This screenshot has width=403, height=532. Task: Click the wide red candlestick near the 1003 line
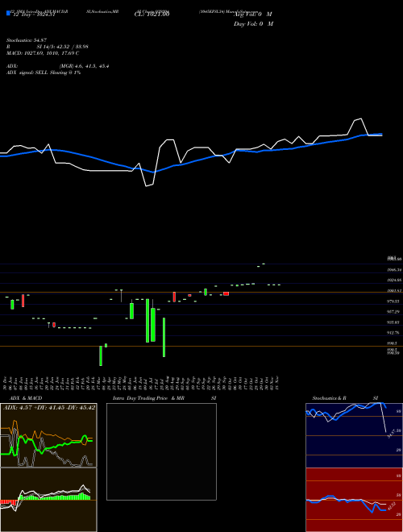[226, 294]
